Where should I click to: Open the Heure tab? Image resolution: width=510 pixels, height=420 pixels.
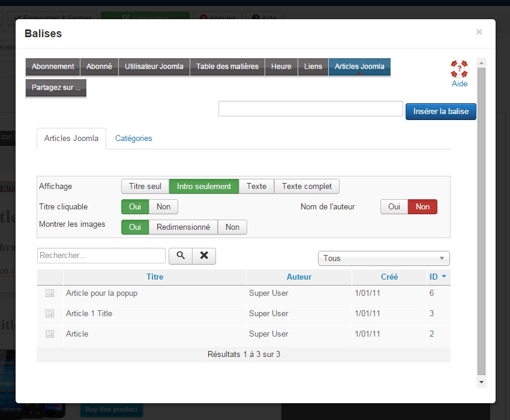(281, 67)
